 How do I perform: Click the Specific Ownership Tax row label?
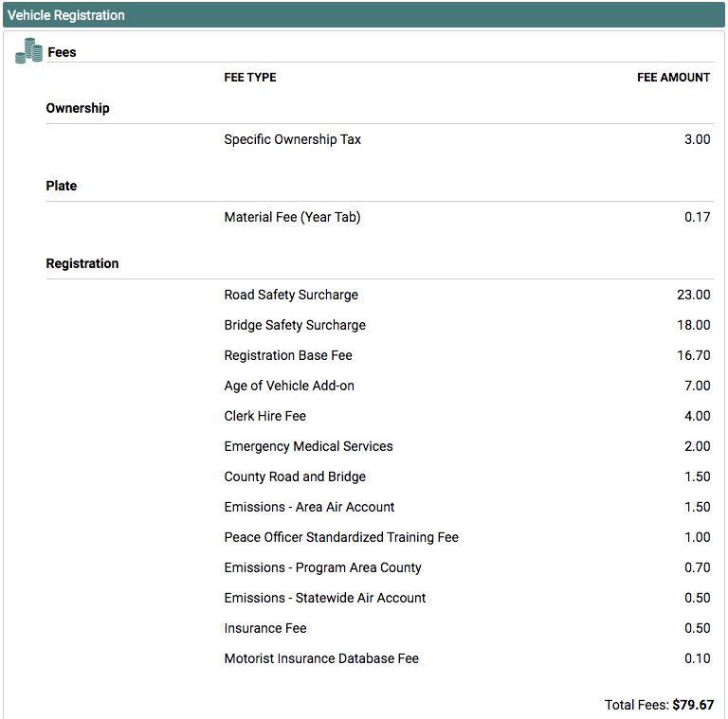[293, 139]
